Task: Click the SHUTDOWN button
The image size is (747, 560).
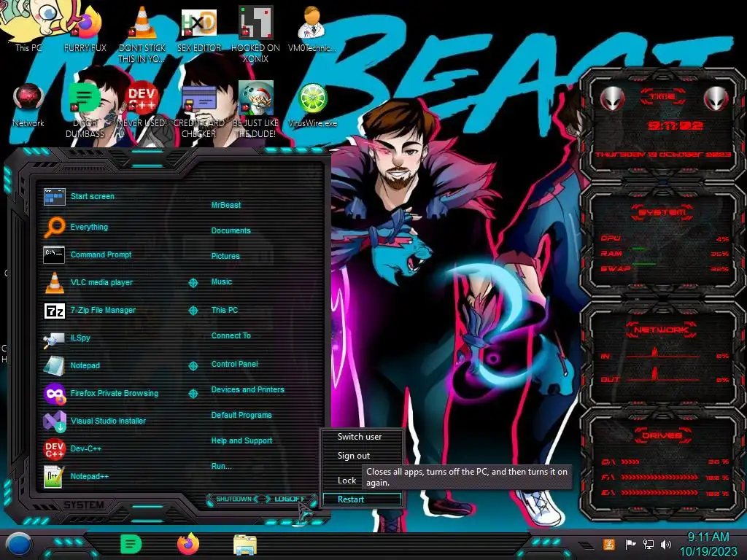Action: (233, 499)
